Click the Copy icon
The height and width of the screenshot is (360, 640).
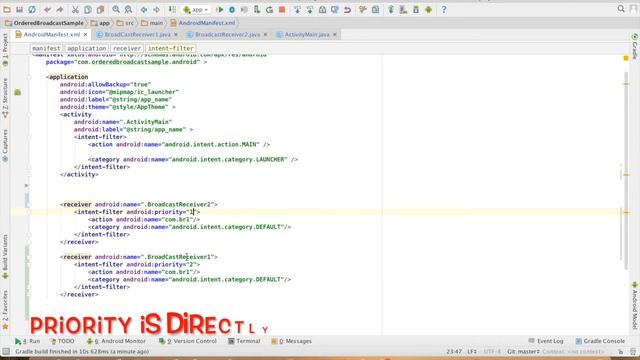coord(88,9)
